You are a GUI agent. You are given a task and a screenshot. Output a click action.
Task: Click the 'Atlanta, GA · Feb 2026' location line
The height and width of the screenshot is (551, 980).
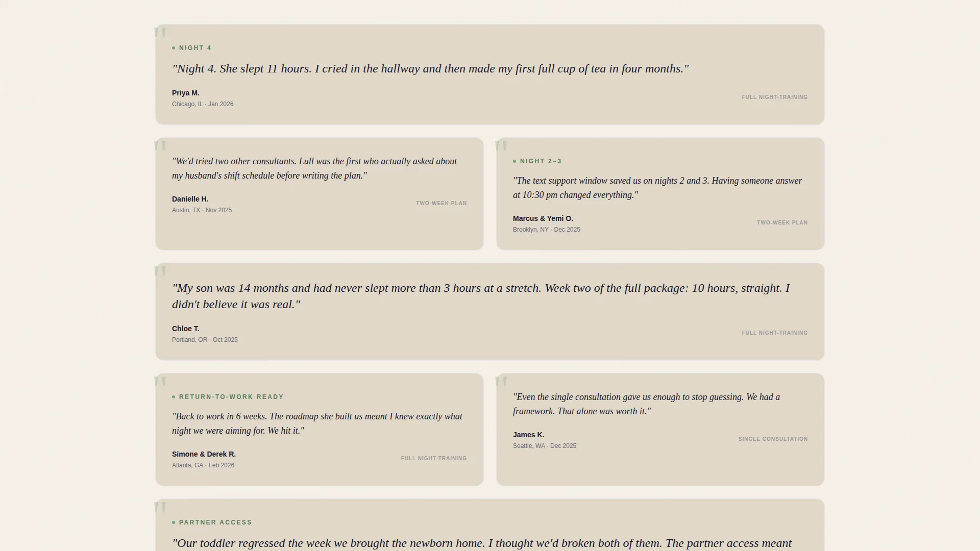pos(203,465)
